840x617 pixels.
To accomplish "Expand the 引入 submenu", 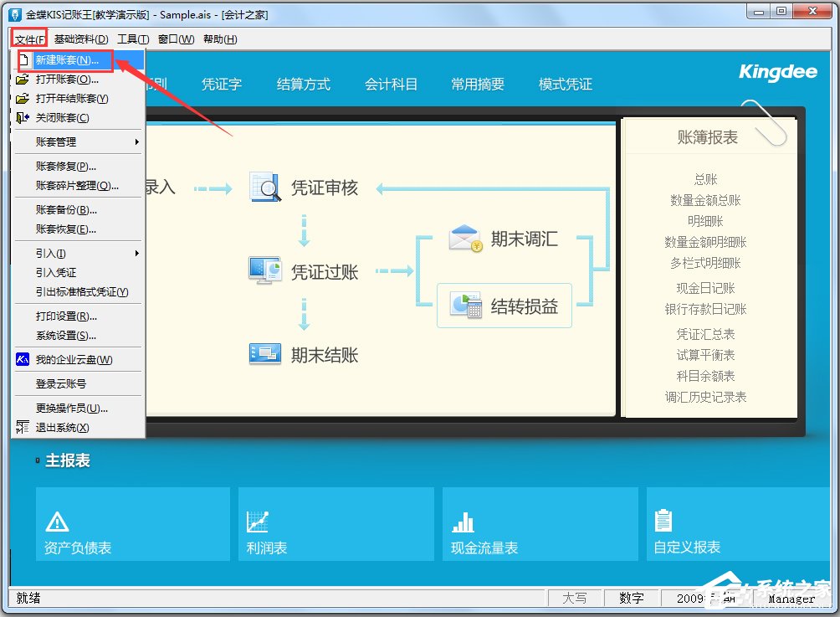I will 78,254.
